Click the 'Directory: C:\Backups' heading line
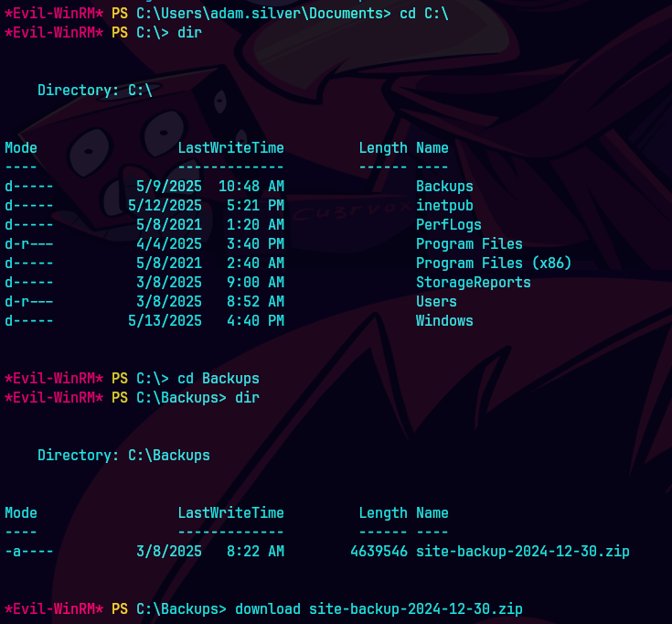This screenshot has width=672, height=624. tap(123, 456)
